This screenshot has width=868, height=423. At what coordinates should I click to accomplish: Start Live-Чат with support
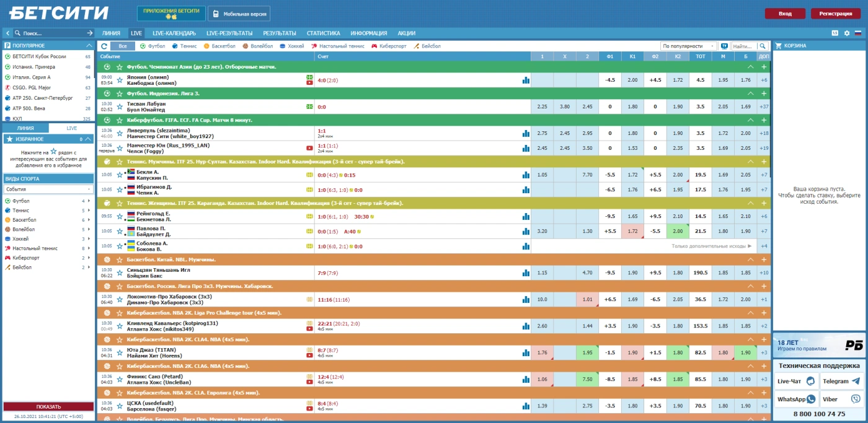point(796,382)
